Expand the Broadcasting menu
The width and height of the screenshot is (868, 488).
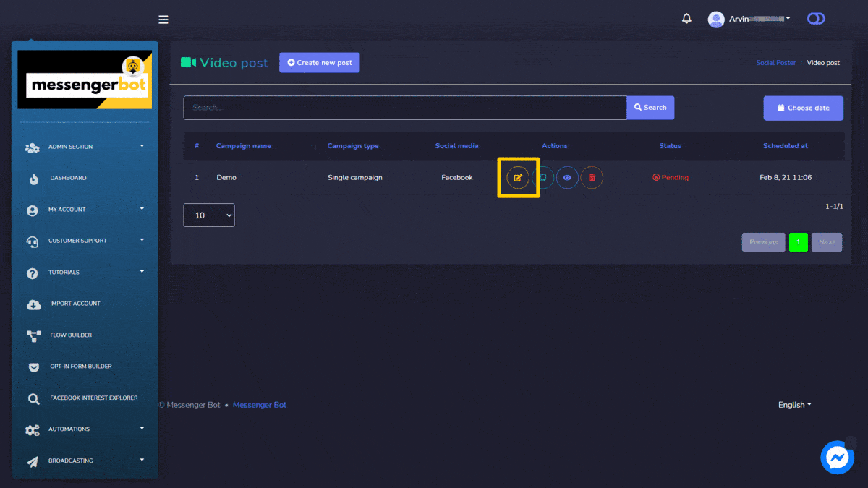[85, 461]
